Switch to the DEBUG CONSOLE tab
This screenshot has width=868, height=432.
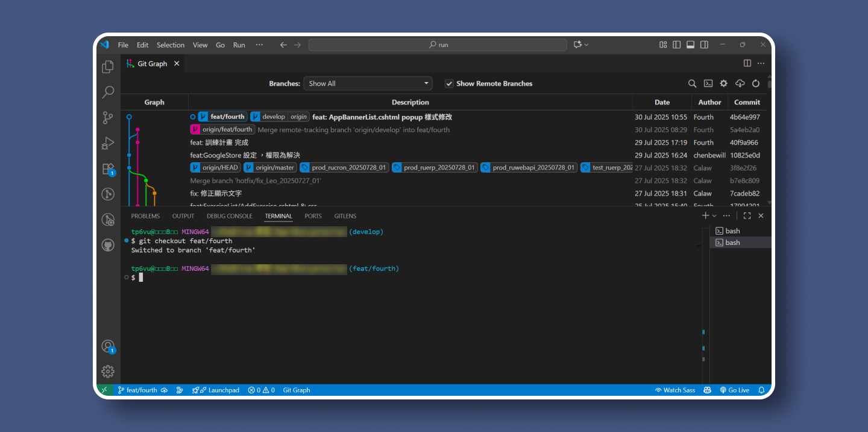coord(229,216)
